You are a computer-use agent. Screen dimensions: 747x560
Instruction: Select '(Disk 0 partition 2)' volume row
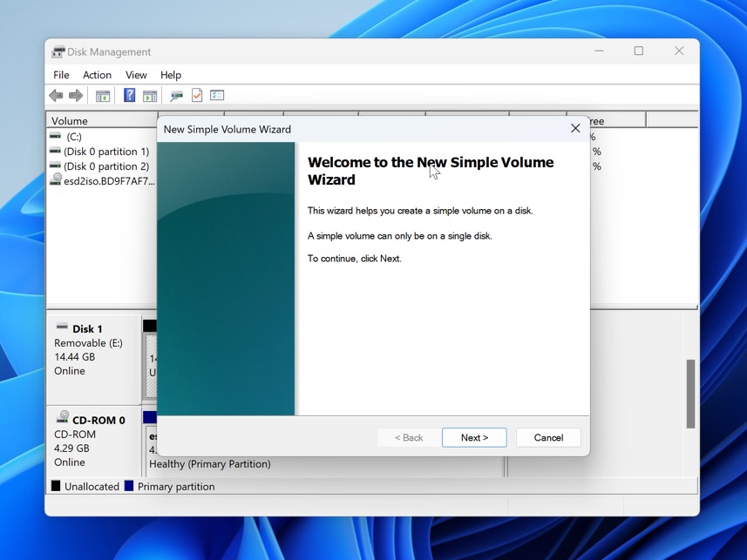tap(106, 166)
